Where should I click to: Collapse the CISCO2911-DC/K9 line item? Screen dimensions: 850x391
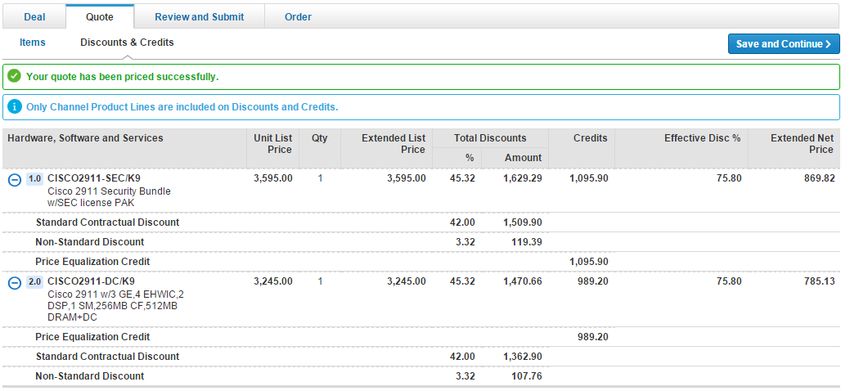coord(15,283)
